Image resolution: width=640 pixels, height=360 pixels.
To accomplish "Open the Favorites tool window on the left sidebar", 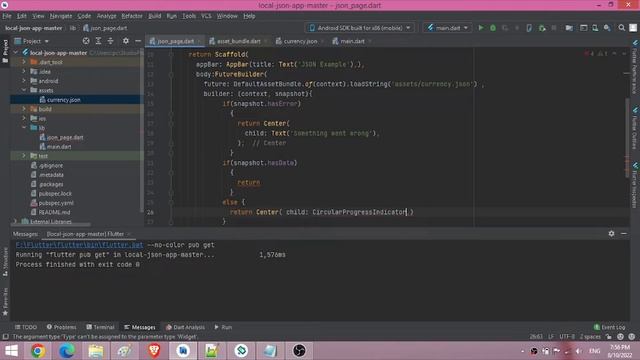I will [5, 301].
